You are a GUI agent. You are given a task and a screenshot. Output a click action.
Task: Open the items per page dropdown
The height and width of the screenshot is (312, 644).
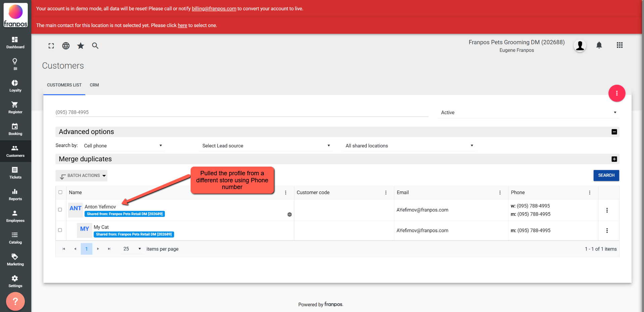(x=132, y=249)
